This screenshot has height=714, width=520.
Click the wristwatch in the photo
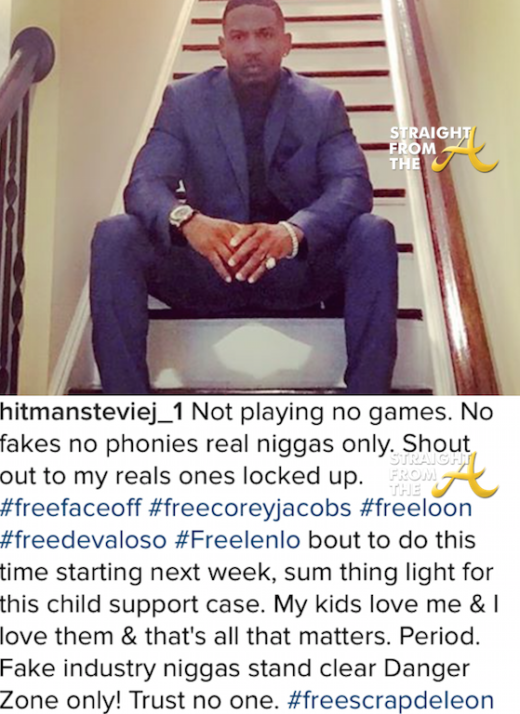[180, 217]
